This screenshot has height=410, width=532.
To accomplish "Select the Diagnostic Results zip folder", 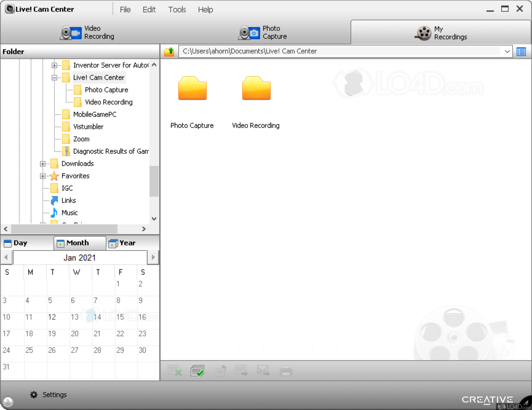I will click(111, 151).
